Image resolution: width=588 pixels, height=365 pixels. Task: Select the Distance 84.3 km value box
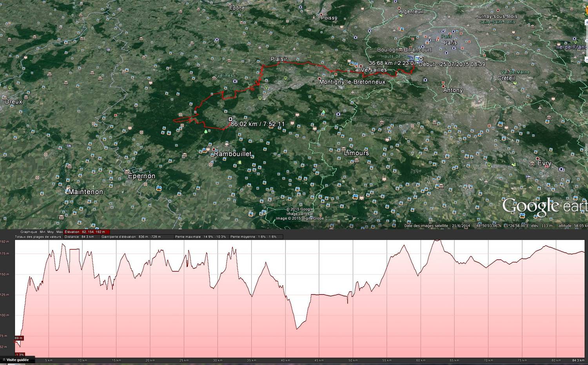(x=82, y=237)
